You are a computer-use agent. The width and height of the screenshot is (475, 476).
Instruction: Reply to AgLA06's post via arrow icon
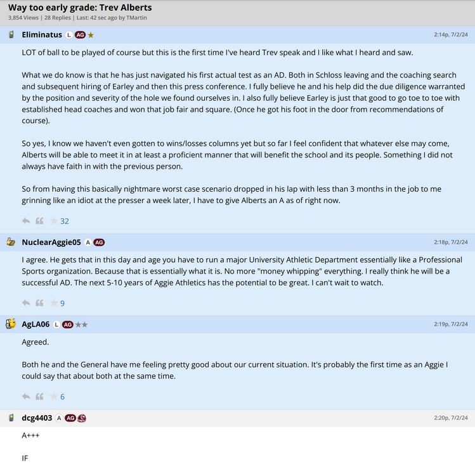tap(26, 396)
